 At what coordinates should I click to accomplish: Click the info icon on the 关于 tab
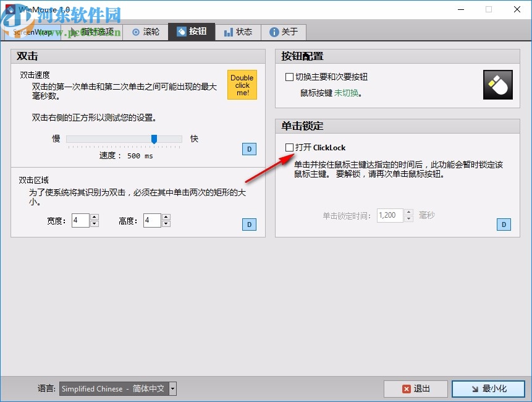[x=274, y=32]
